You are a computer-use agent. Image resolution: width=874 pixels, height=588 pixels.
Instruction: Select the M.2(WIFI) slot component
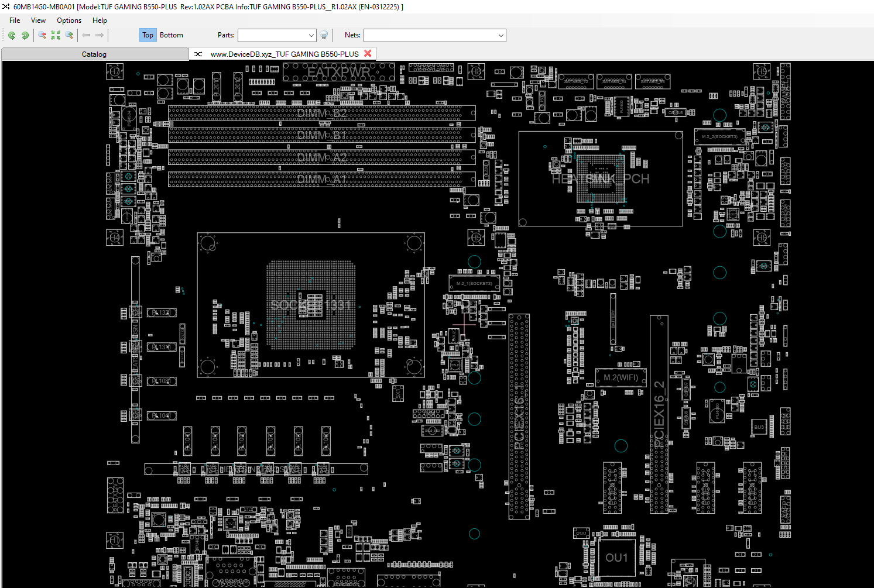click(x=621, y=378)
